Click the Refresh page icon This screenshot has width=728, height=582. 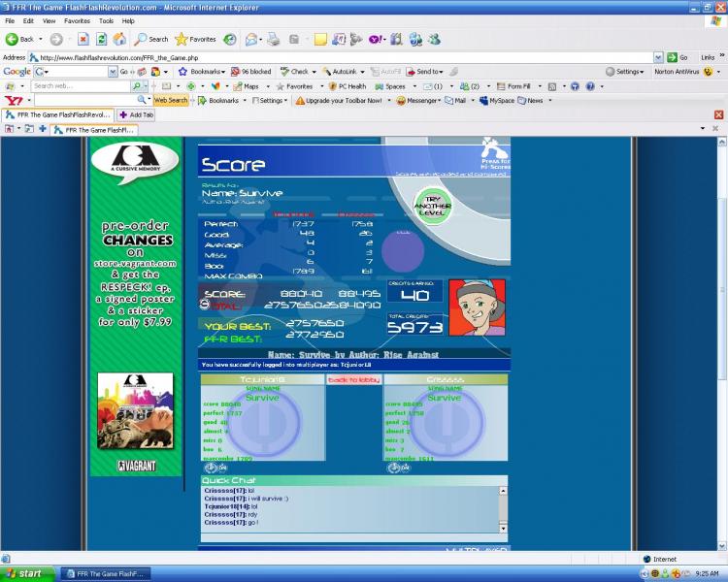[101, 39]
